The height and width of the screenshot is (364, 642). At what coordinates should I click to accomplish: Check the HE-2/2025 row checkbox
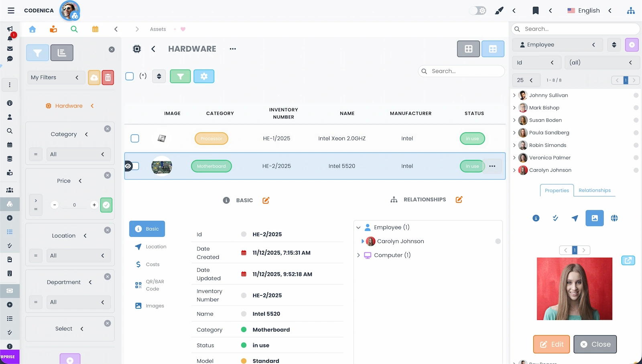click(x=135, y=166)
